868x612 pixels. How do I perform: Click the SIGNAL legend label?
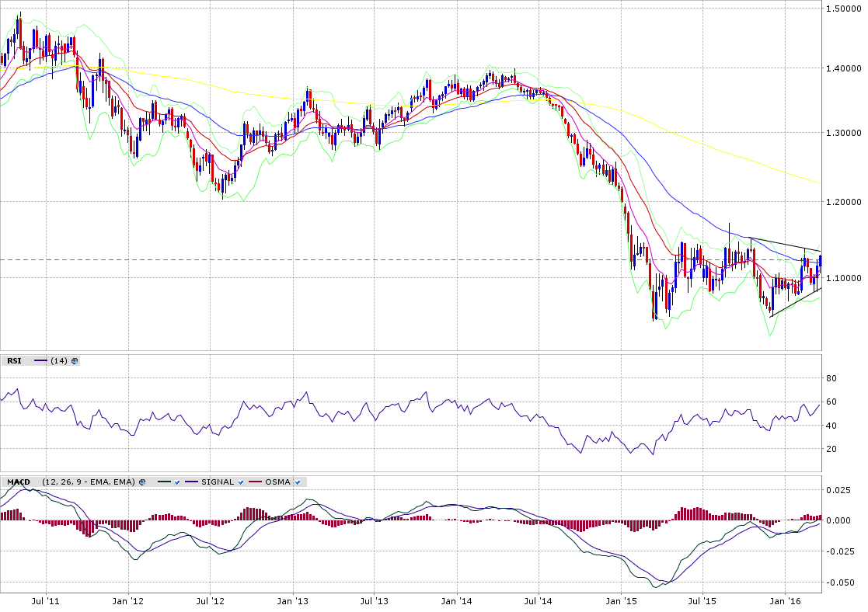tap(217, 482)
